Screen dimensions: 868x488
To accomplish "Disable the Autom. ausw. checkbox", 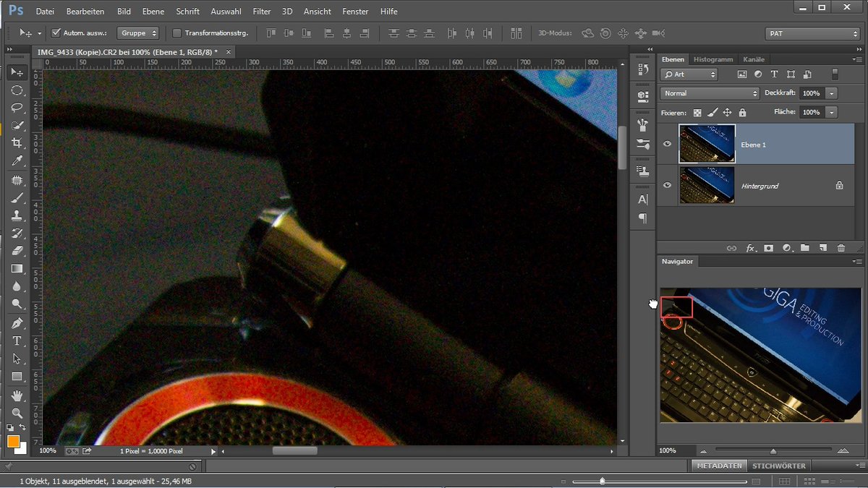I will [56, 33].
